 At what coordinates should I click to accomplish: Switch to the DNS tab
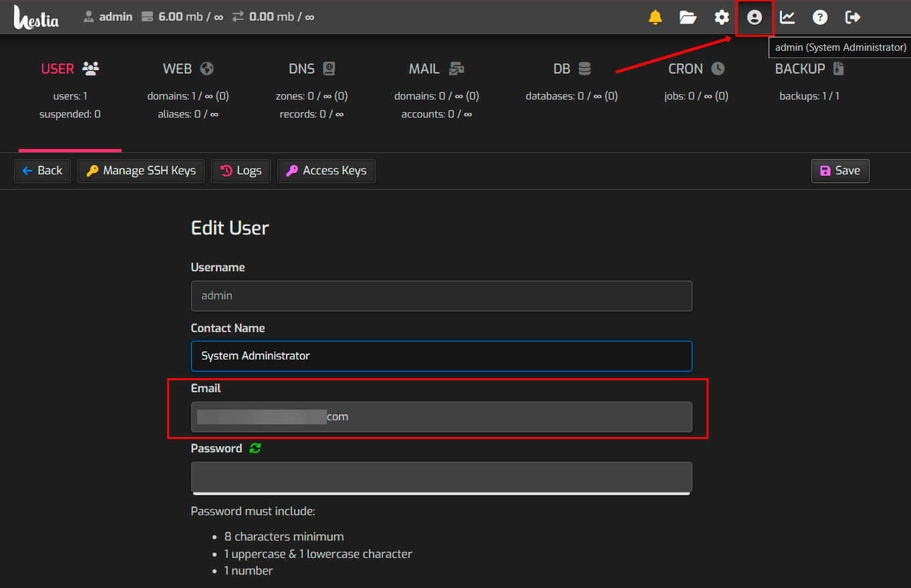click(x=311, y=69)
